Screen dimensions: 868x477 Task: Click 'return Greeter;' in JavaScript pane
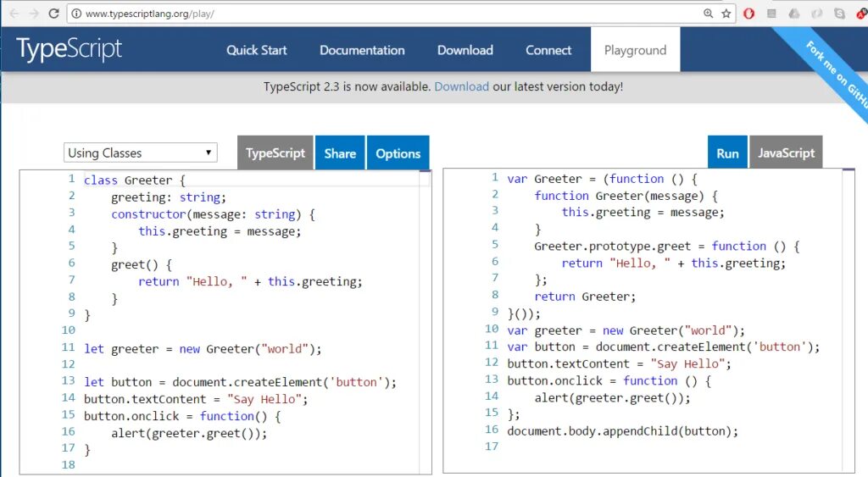click(x=585, y=297)
